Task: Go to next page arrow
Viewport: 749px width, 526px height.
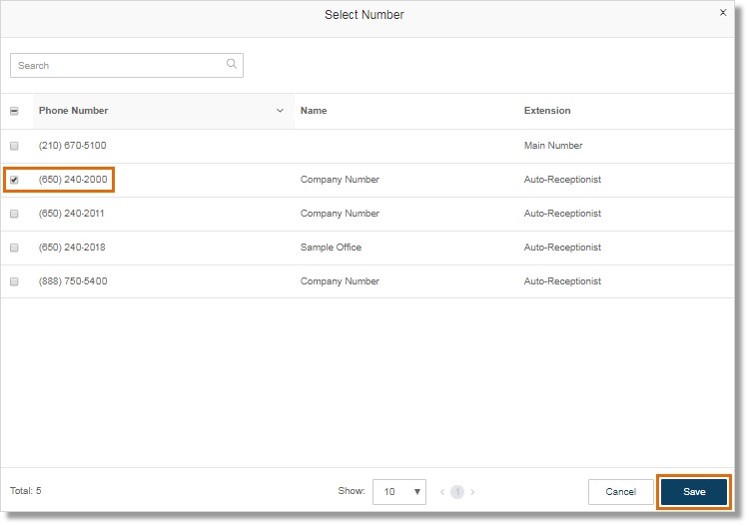Action: [x=472, y=492]
